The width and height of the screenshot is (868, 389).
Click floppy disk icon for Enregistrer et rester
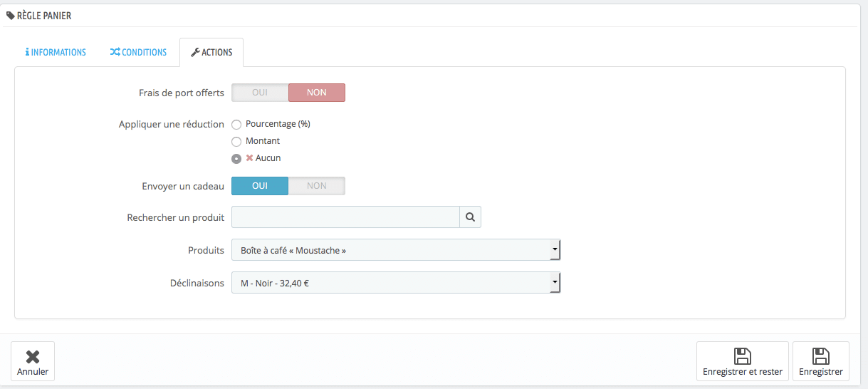coord(743,356)
